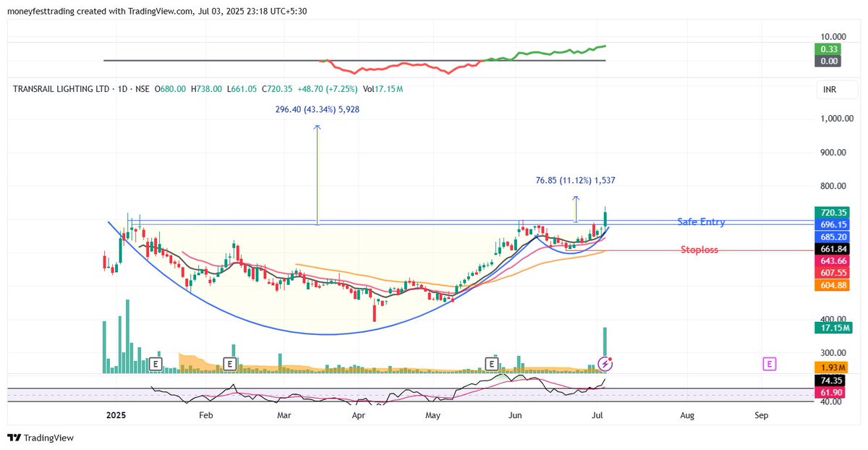Click the lightning bolt news icon near July

[607, 363]
